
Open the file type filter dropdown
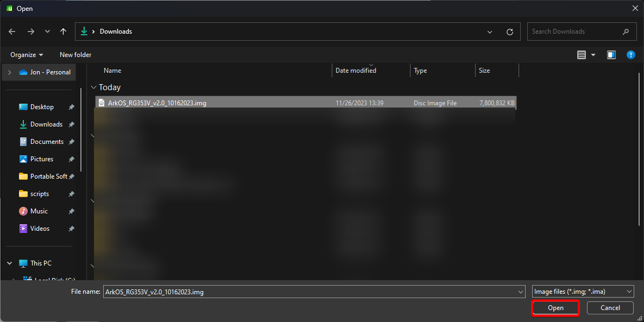coord(583,292)
